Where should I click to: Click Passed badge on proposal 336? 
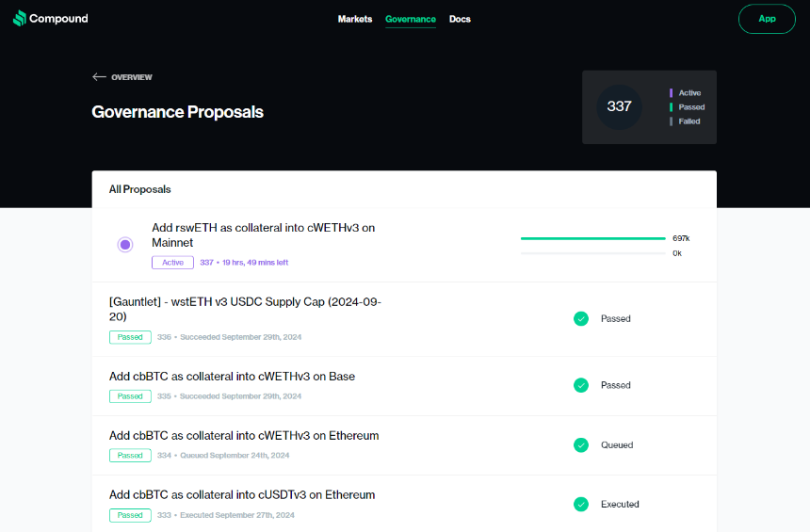coord(130,337)
